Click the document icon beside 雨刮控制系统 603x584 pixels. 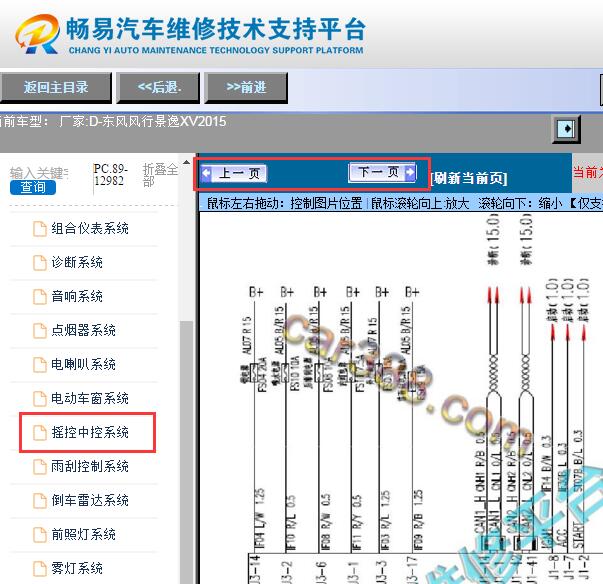pos(40,466)
